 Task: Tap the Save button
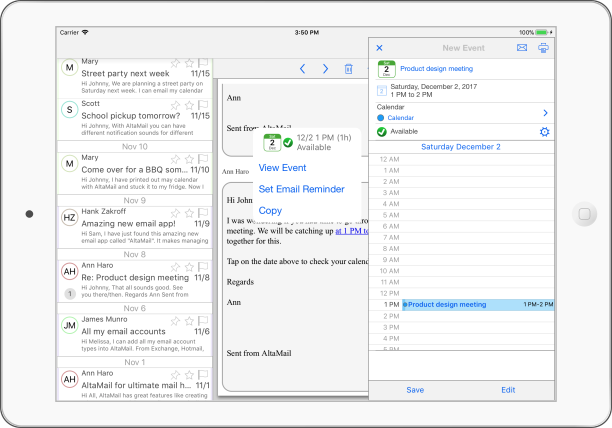pyautogui.click(x=415, y=390)
